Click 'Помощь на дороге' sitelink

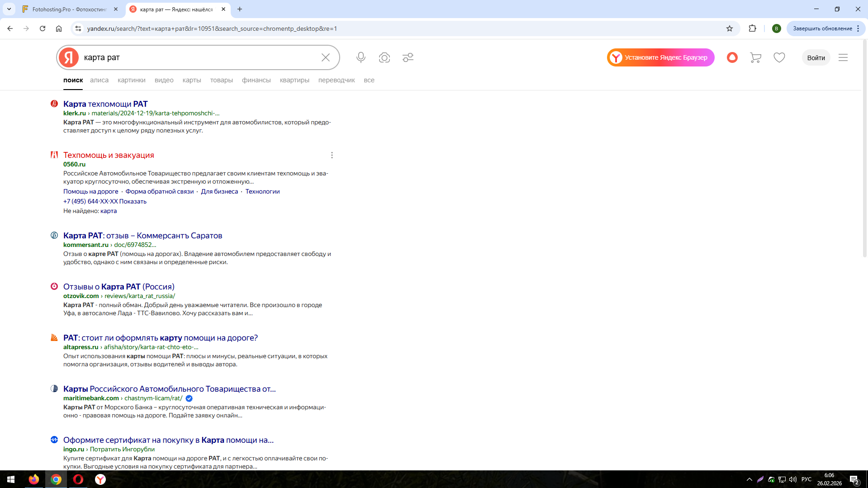coord(91,191)
